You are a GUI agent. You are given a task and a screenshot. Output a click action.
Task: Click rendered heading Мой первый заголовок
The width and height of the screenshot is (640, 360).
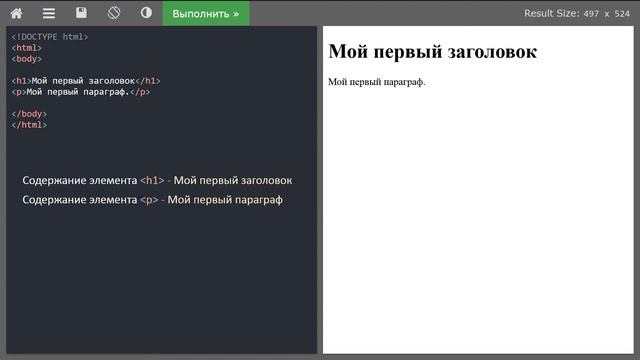tap(433, 52)
